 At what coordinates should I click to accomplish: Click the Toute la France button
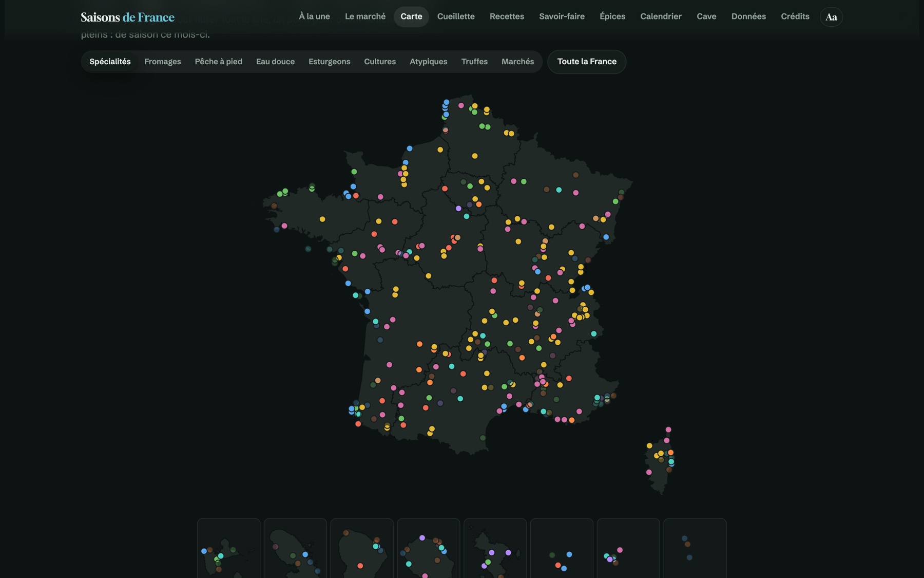587,62
